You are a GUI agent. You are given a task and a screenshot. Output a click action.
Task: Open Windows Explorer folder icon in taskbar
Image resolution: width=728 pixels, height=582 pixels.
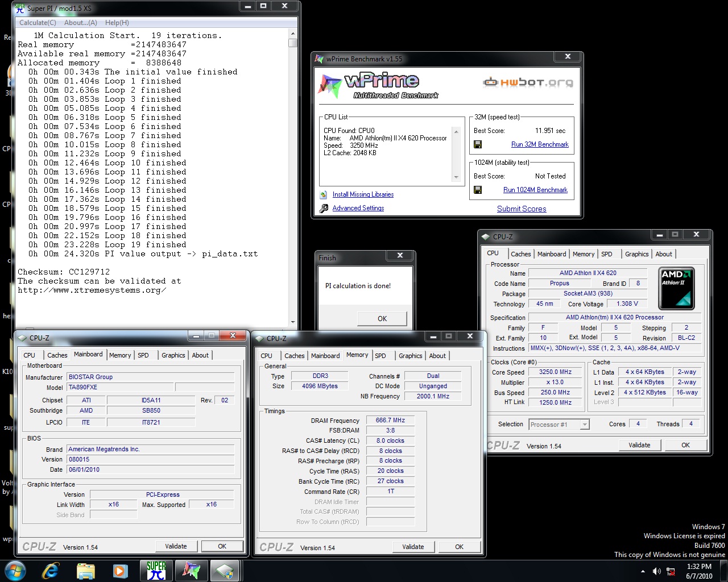(85, 571)
